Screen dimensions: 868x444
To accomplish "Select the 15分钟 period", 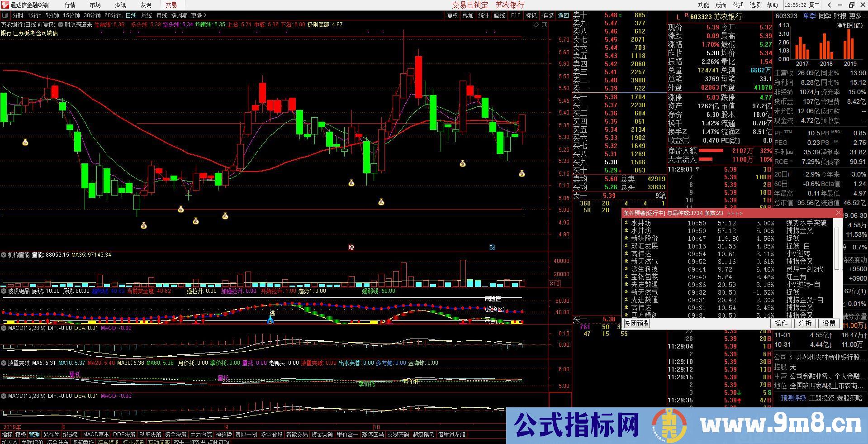I will point(71,15).
